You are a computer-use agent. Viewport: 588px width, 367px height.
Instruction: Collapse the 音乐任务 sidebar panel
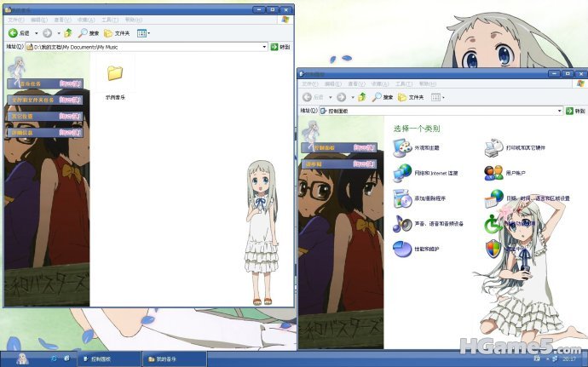coord(45,83)
